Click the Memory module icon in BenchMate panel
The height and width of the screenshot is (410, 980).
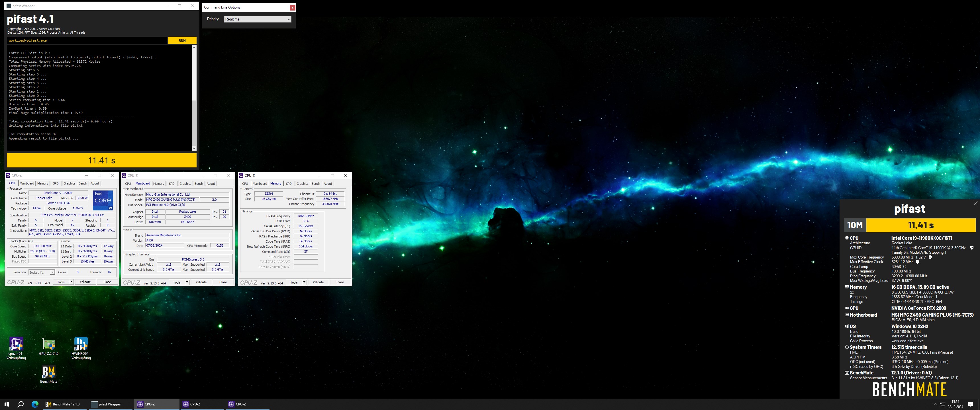[x=847, y=287]
